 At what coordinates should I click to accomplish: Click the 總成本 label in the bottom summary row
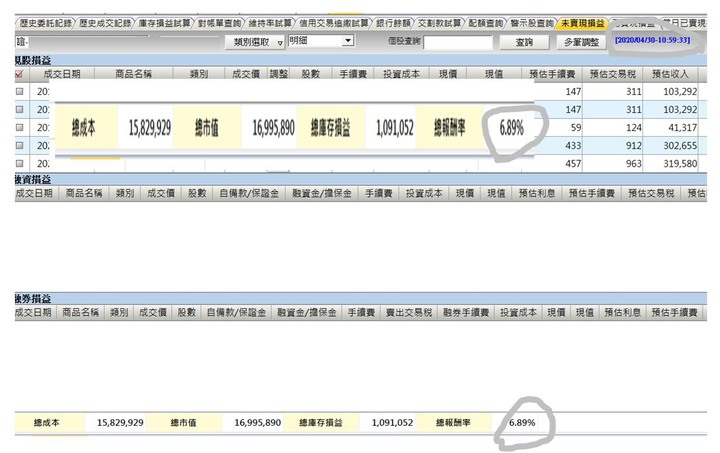tap(46, 422)
